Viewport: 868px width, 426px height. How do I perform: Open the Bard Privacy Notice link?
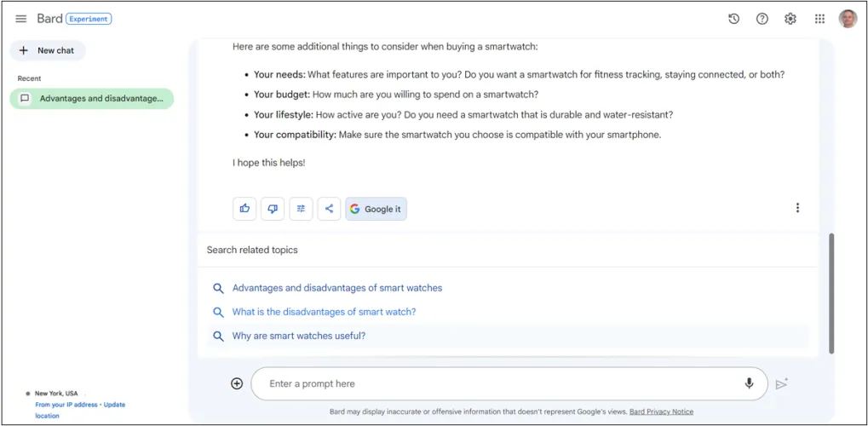(x=661, y=412)
